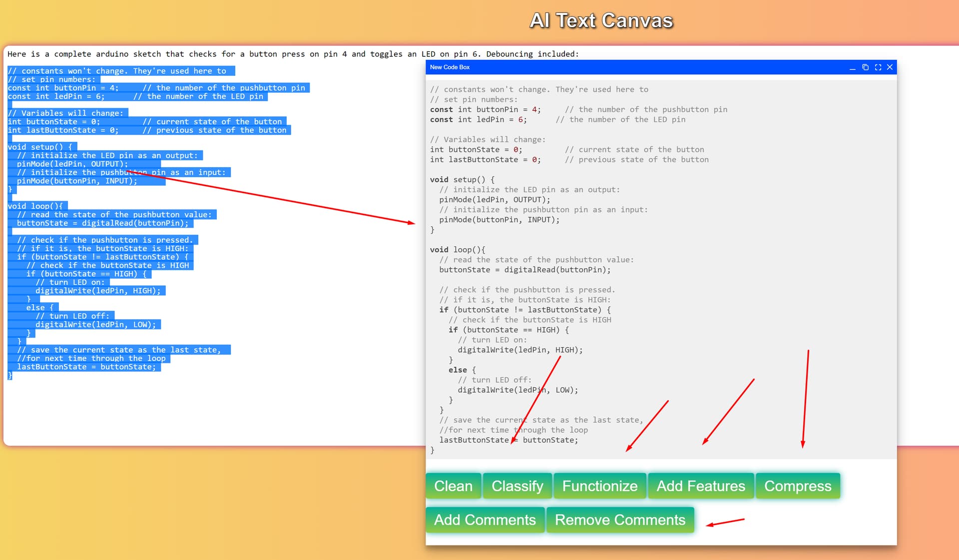Screen dimensions: 959x560
Task: Choose Add Features
Action: [x=700, y=486]
